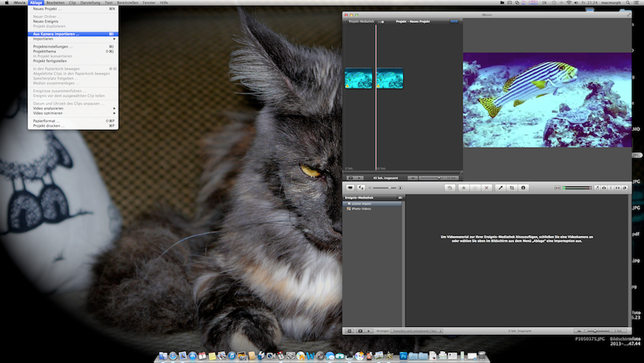The width and height of the screenshot is (644, 363).
Task: Open the Fenster menu
Action: [149, 3]
